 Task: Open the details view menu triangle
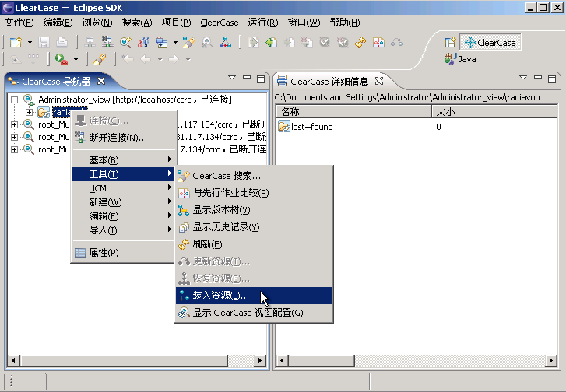pyautogui.click(x=523, y=78)
